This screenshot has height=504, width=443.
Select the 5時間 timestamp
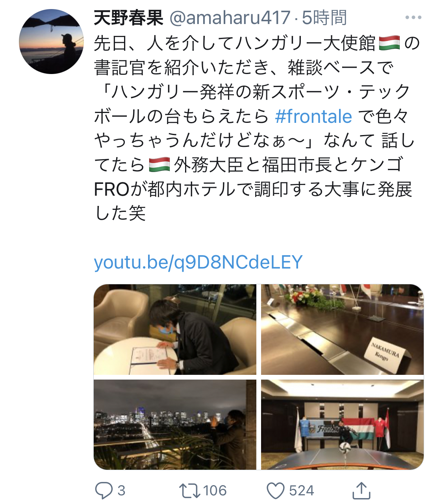point(324,18)
